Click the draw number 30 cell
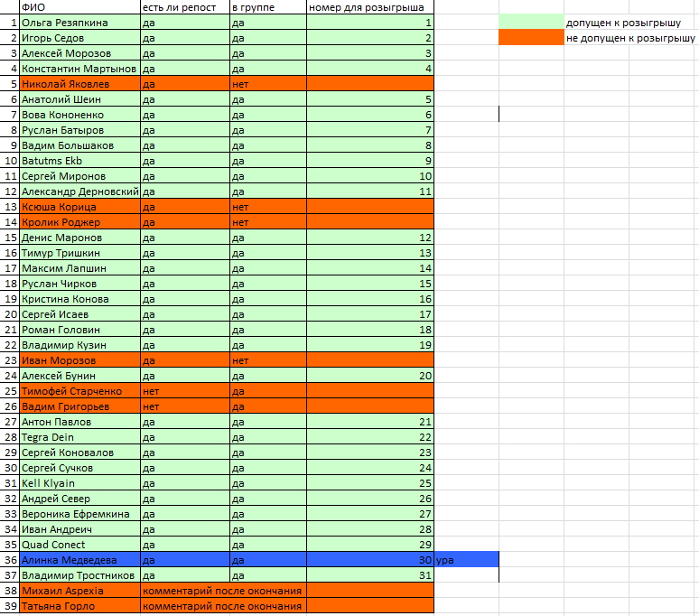The width and height of the screenshot is (699, 616). [370, 560]
